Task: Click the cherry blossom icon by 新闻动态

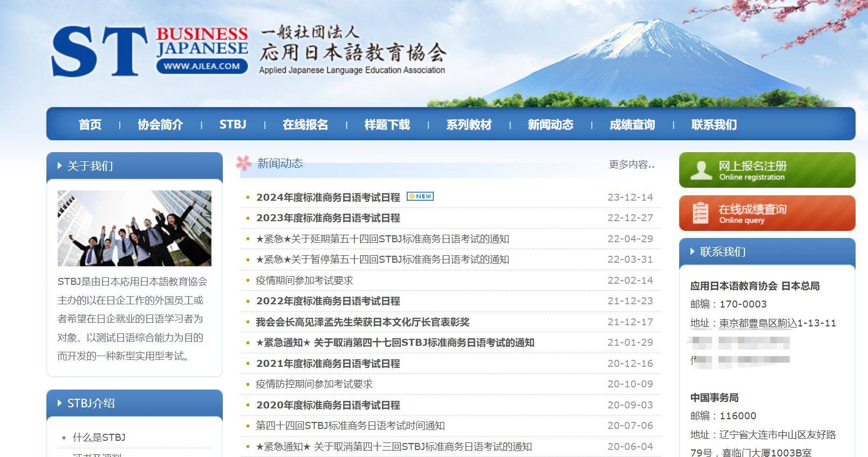Action: 244,163
